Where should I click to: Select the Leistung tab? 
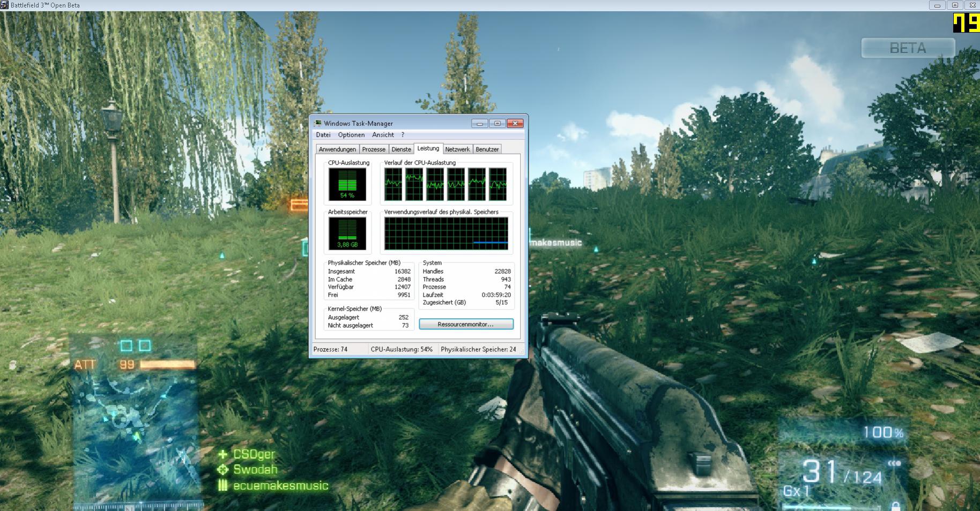(428, 148)
